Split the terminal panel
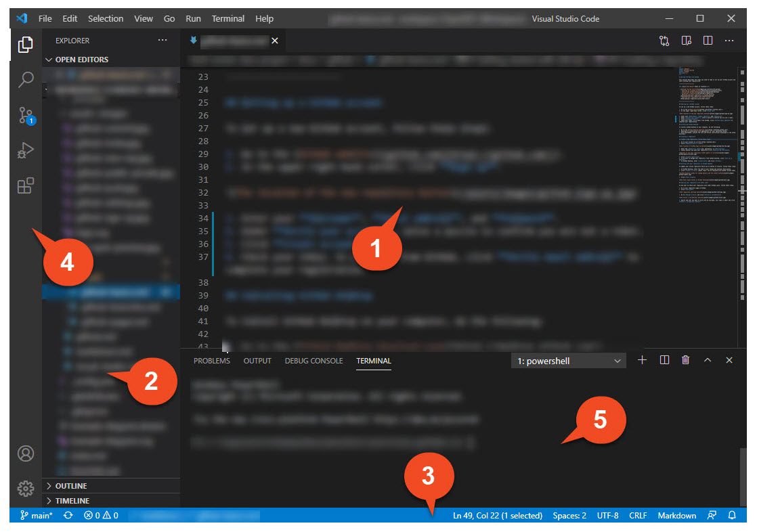This screenshot has width=757, height=532. tap(664, 360)
